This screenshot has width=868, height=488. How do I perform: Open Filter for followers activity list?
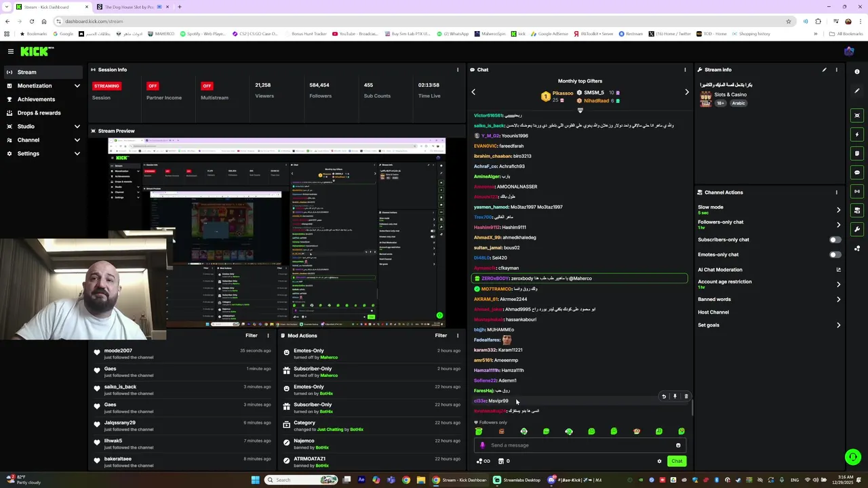tap(252, 335)
